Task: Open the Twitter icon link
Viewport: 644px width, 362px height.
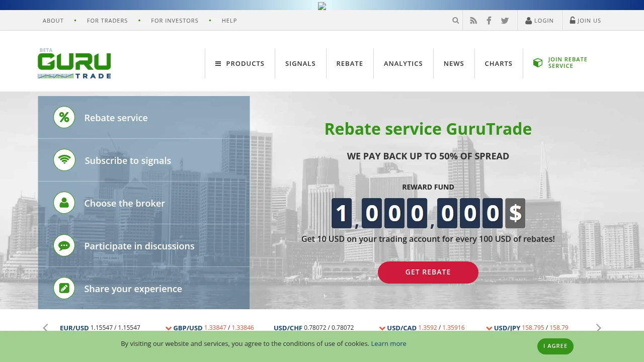Action: click(x=505, y=21)
